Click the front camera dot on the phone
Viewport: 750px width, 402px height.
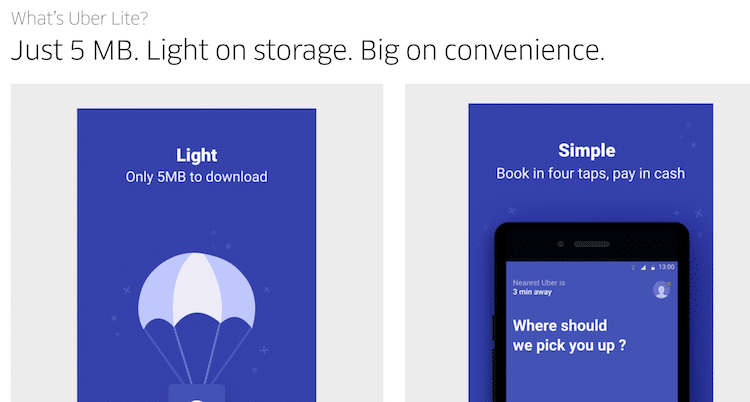coord(561,244)
